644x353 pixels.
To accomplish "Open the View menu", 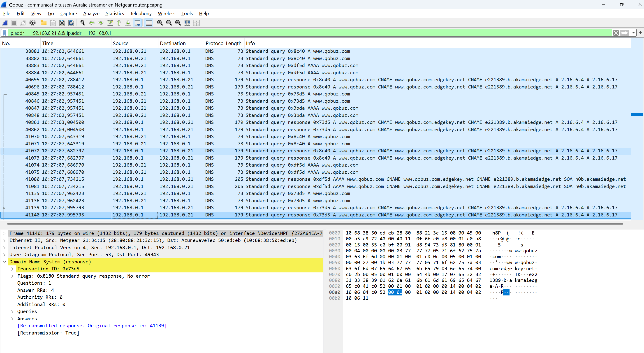I will [36, 14].
